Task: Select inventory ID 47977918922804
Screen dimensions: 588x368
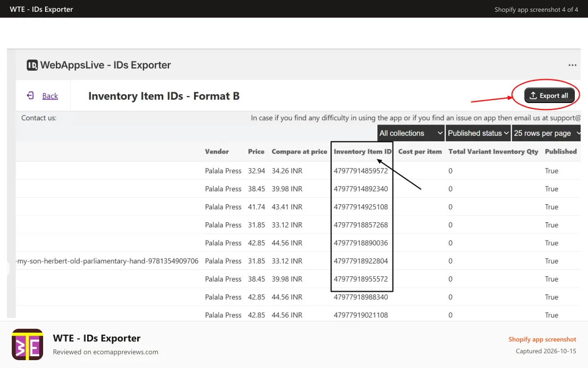Action: click(x=361, y=261)
